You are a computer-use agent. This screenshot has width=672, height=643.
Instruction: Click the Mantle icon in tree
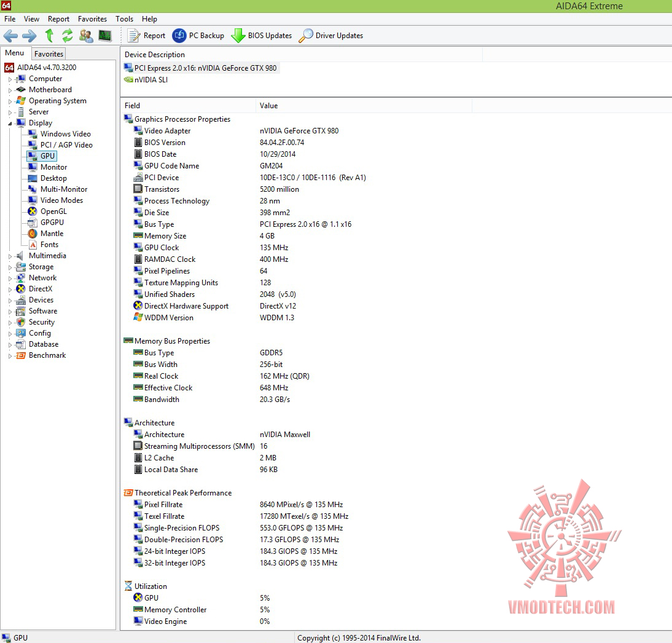pyautogui.click(x=33, y=234)
